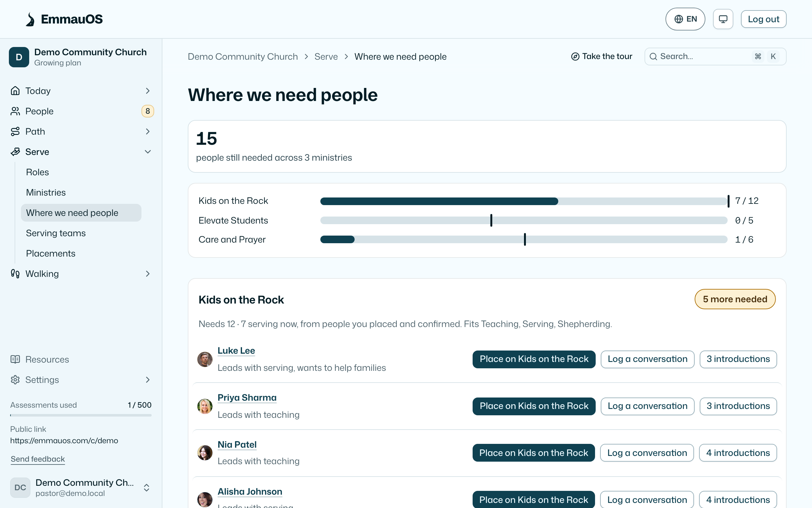This screenshot has height=508, width=812.
Task: Click the D church avatar badge
Action: tap(19, 57)
